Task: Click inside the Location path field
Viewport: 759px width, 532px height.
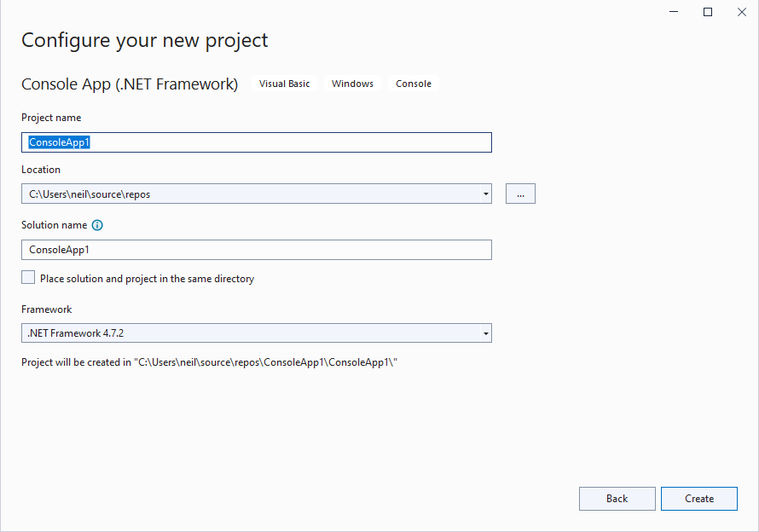Action: (x=247, y=194)
